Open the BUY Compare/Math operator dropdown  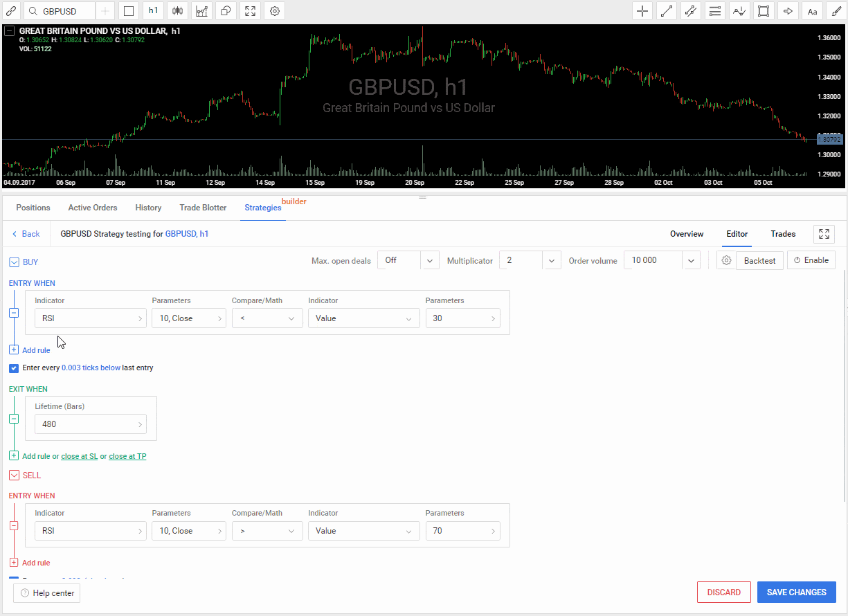267,318
